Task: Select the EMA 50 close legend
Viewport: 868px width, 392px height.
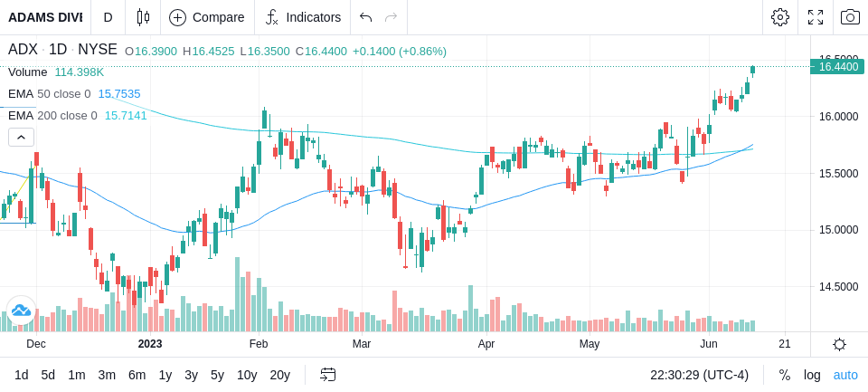Action: (x=49, y=94)
